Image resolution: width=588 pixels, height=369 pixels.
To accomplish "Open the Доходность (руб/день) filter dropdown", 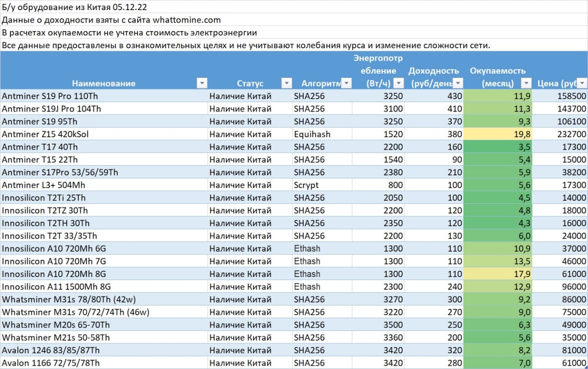I will tap(458, 83).
